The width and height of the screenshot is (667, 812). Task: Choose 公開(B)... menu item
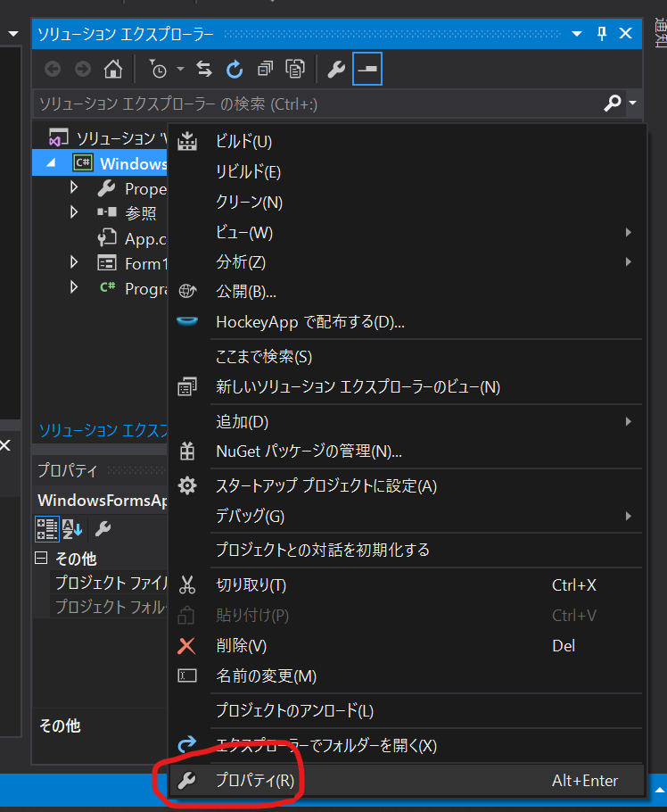click(408, 292)
